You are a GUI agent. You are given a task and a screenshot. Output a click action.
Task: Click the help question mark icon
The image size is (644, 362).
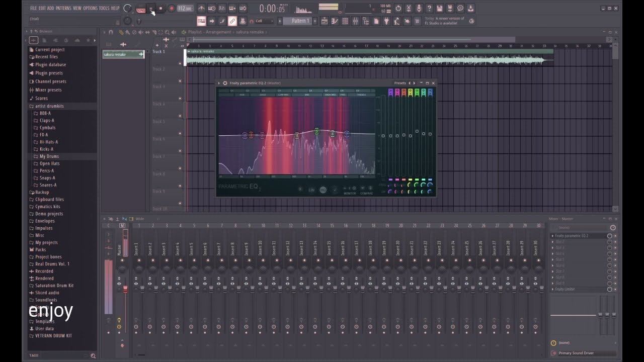(x=429, y=9)
